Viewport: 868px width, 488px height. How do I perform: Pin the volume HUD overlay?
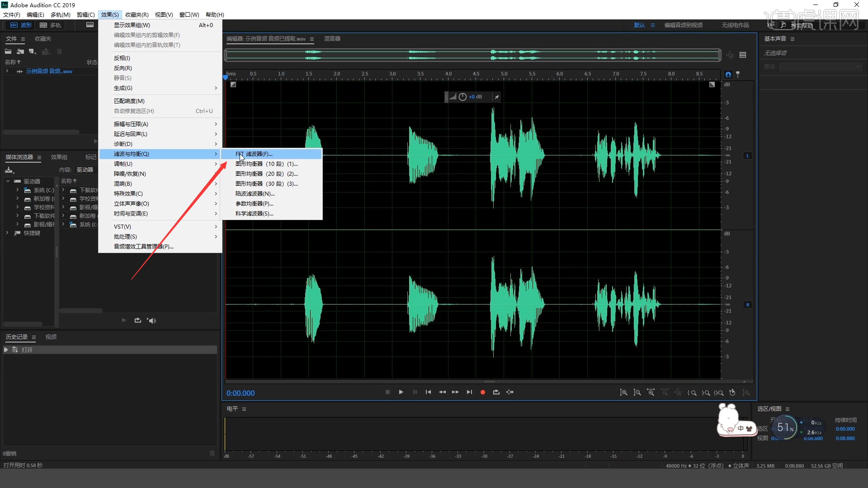(x=496, y=97)
